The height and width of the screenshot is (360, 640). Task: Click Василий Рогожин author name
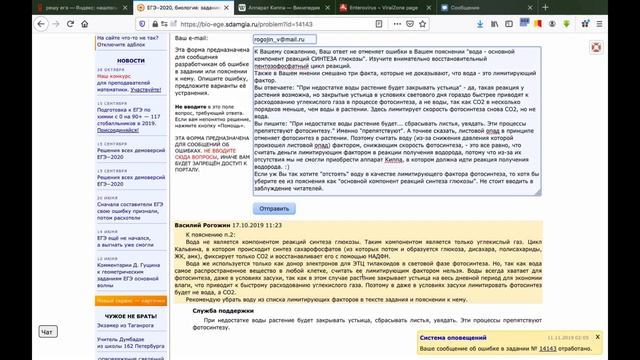[202, 225]
